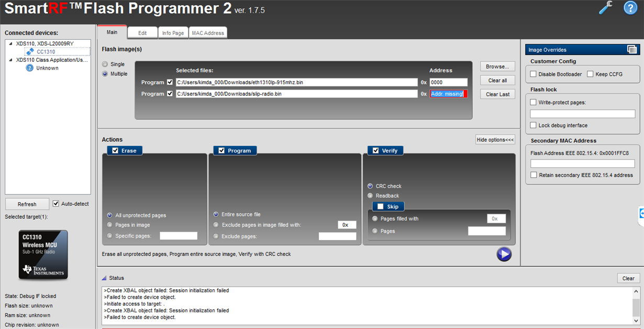Viewport: 644px width, 329px height.
Task: Collapse the XDS110, XDS-L20009RY tree node
Action: 12,44
